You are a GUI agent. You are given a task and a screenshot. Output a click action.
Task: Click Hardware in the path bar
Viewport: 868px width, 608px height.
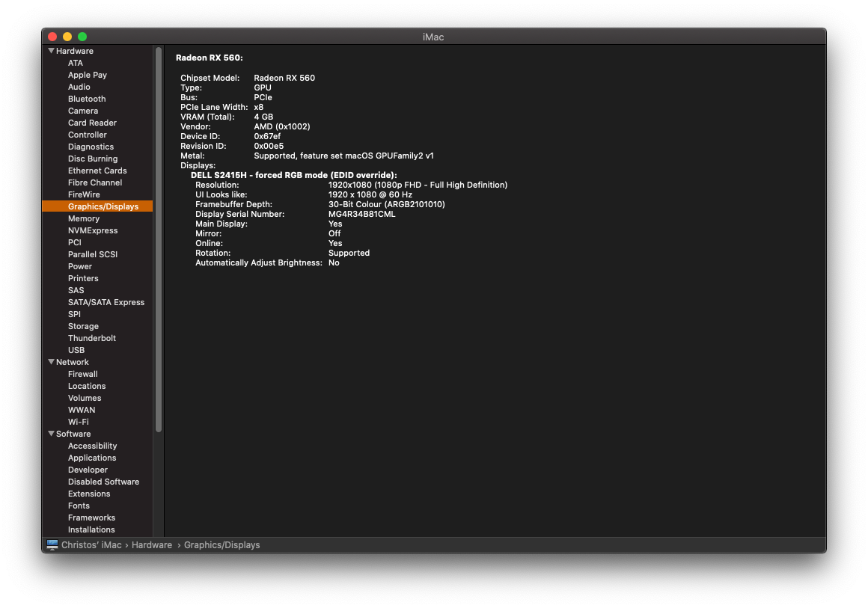point(152,545)
